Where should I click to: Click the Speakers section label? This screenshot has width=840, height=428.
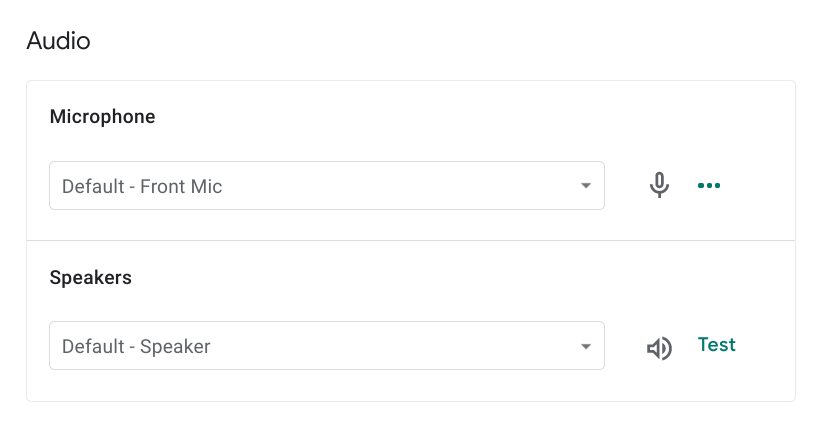[90, 277]
